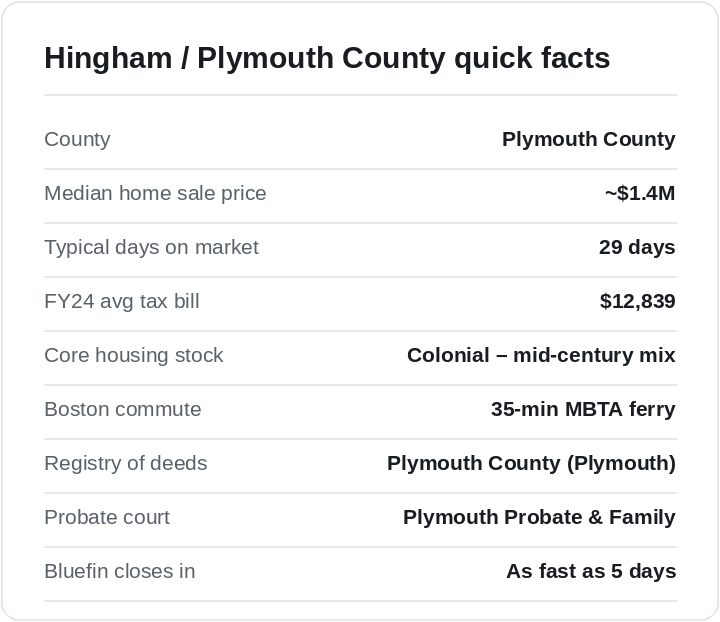Click the As fast as 5 days value
This screenshot has width=720, height=622.
(591, 572)
